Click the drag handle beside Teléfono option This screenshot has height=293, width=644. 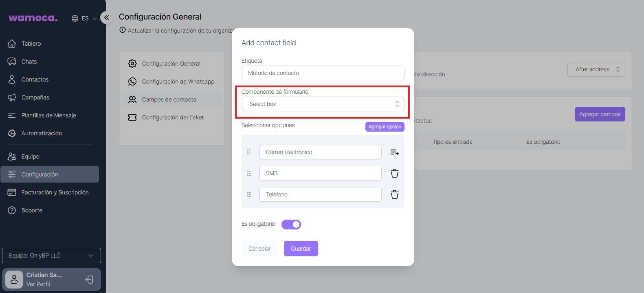pos(249,194)
